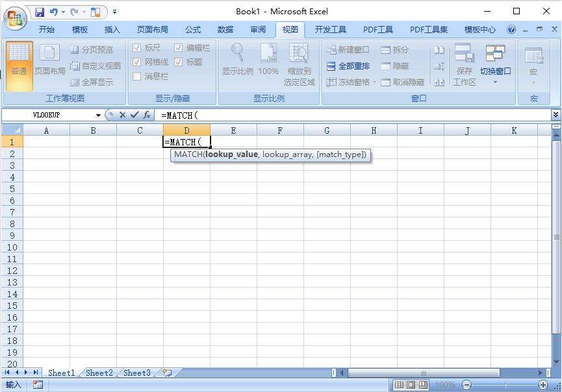Open the Macros (宏) dropdown
The width and height of the screenshot is (562, 392).
click(x=533, y=64)
